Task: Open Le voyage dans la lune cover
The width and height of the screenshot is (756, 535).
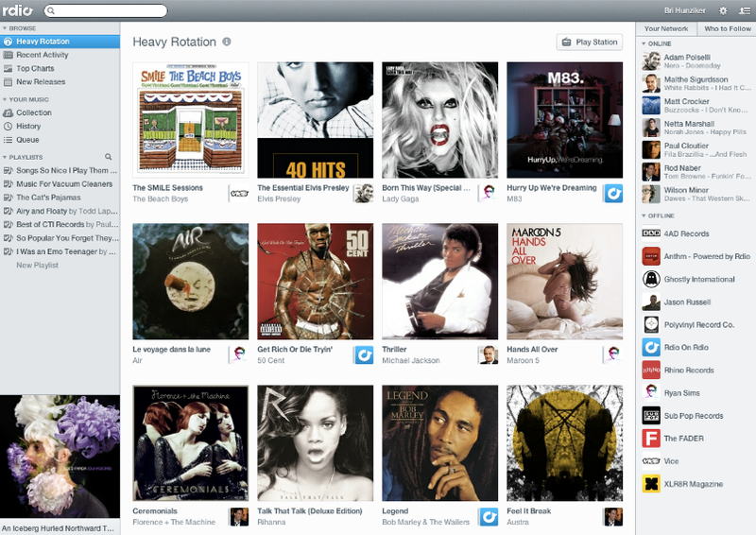Action: click(x=191, y=282)
